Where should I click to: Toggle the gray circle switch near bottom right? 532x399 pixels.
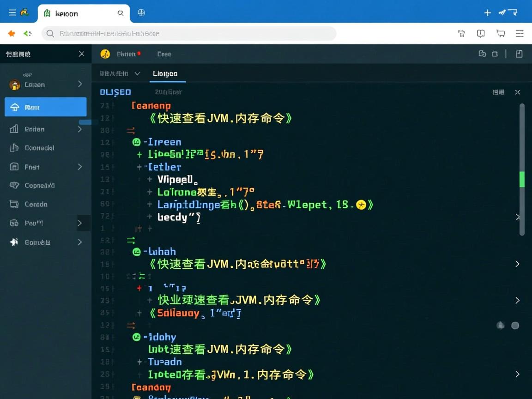(515, 326)
